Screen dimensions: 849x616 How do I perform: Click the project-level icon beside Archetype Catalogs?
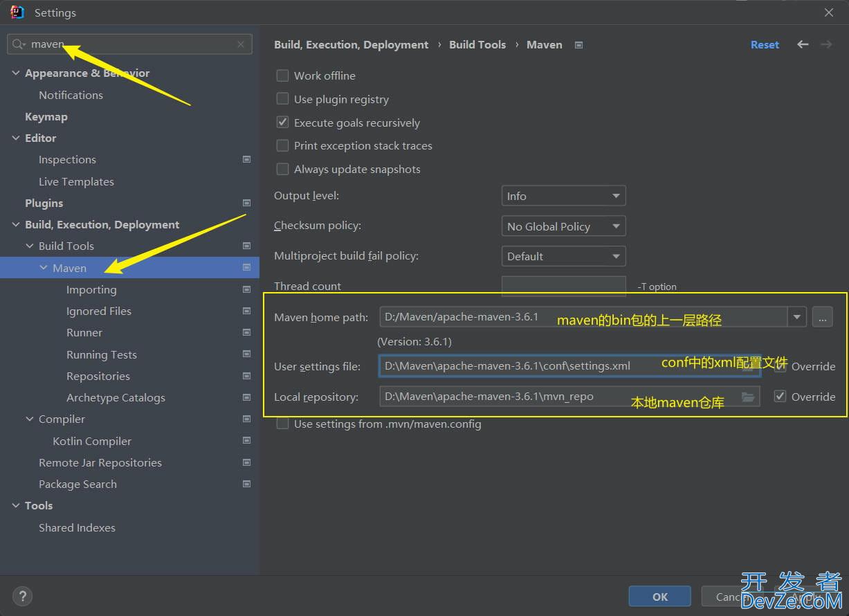coord(246,397)
